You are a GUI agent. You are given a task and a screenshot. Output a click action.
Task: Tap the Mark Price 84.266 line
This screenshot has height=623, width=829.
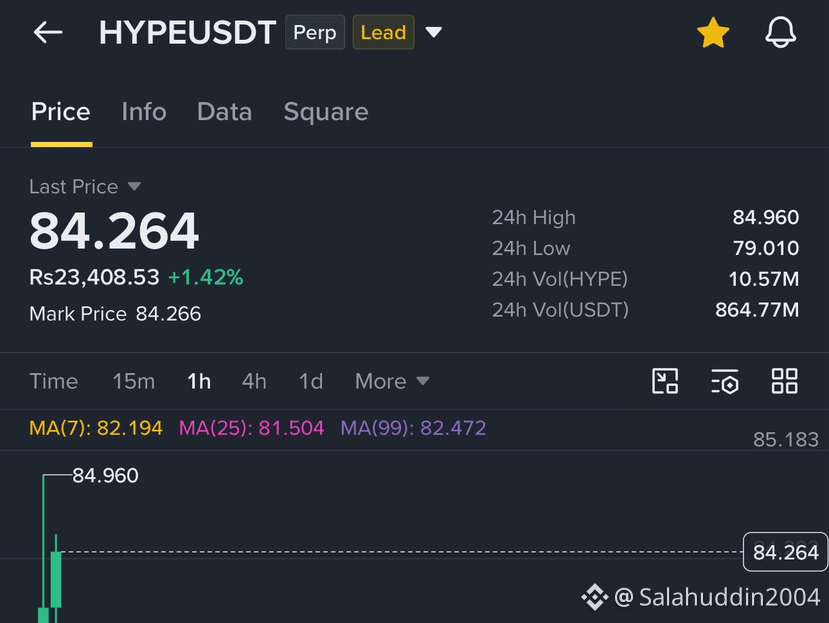pos(115,314)
